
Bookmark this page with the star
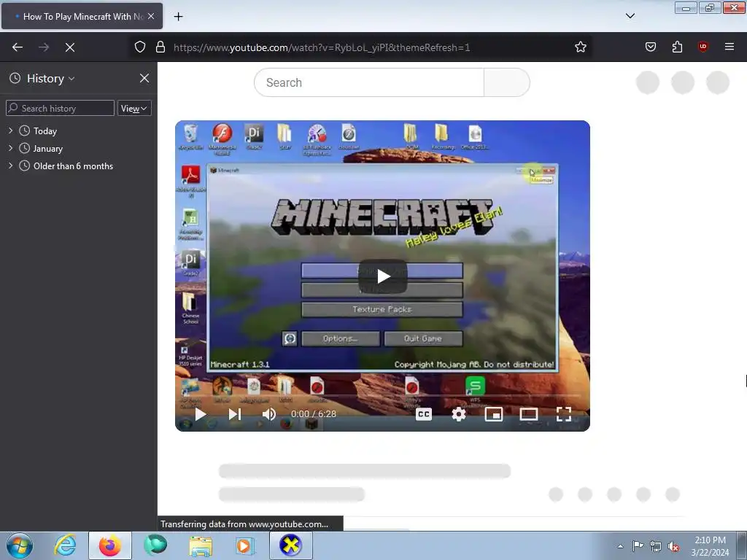click(580, 47)
